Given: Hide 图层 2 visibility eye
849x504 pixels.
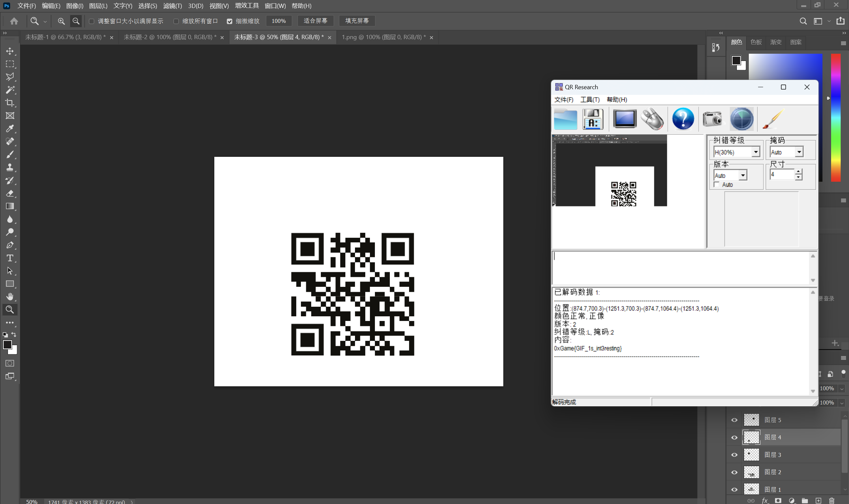Looking at the screenshot, I should [734, 472].
